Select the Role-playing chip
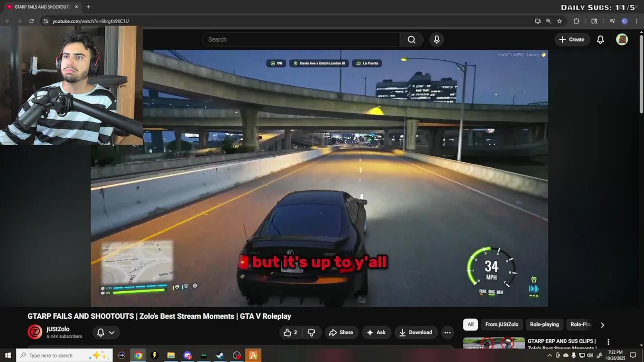This screenshot has height=362, width=644. pyautogui.click(x=544, y=324)
